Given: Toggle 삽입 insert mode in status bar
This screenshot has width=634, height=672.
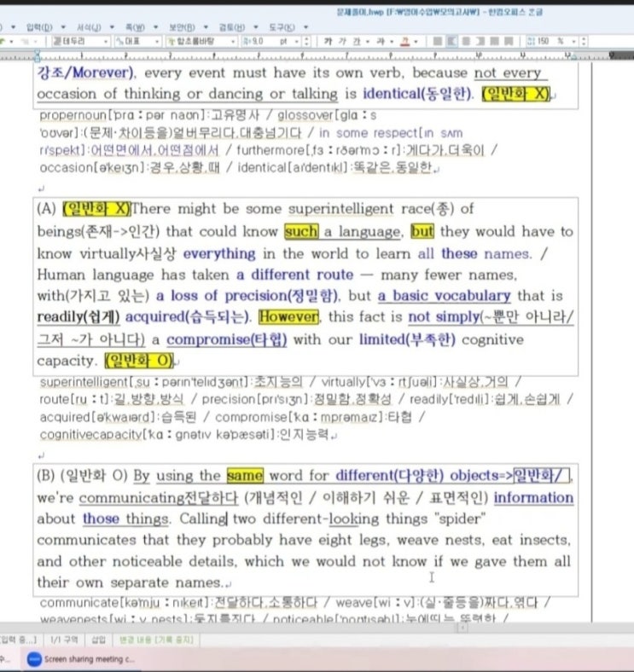Looking at the screenshot, I should (98, 638).
